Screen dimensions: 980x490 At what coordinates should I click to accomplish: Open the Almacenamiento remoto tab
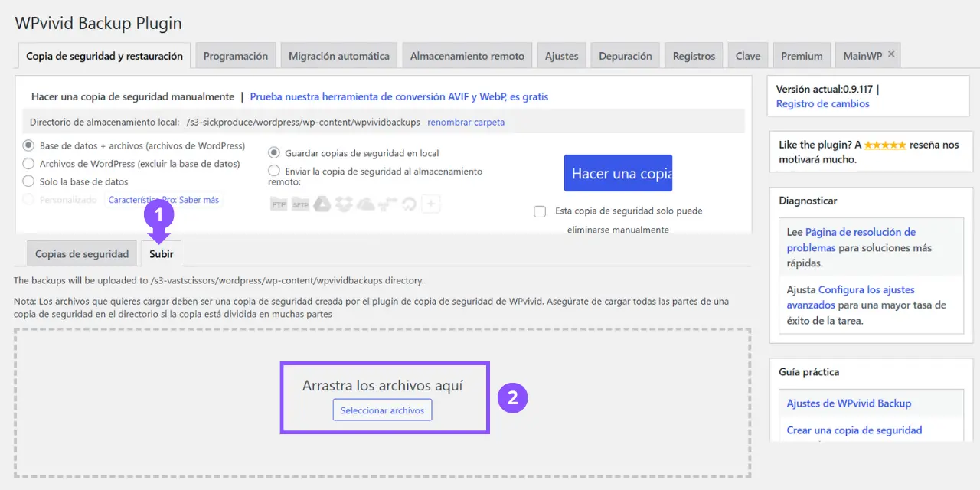click(467, 56)
